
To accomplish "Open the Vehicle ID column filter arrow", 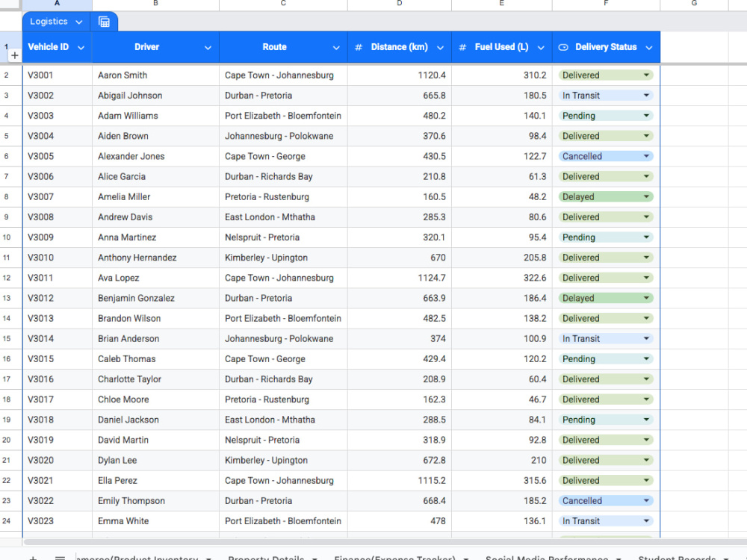I will (81, 48).
